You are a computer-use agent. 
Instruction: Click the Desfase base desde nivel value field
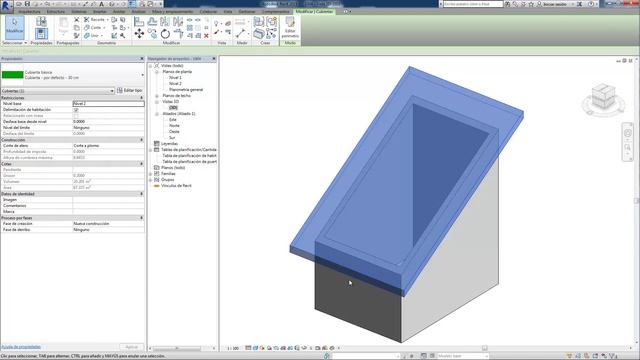click(x=109, y=122)
